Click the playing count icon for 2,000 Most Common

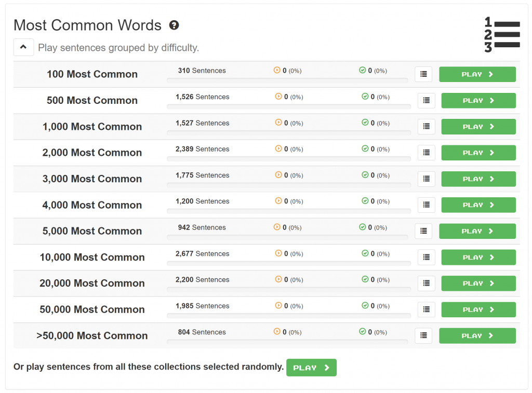pyautogui.click(x=278, y=149)
